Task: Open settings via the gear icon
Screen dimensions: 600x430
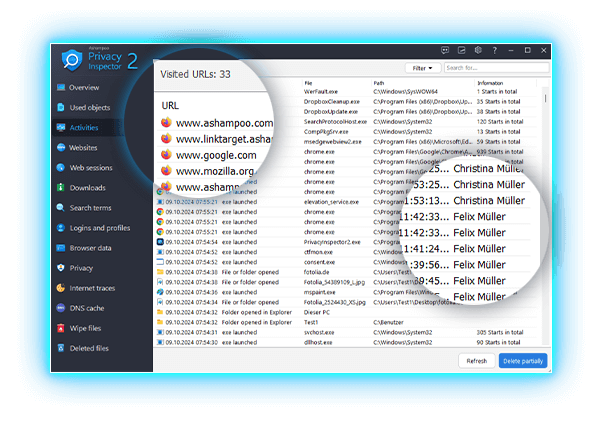Action: (478, 50)
